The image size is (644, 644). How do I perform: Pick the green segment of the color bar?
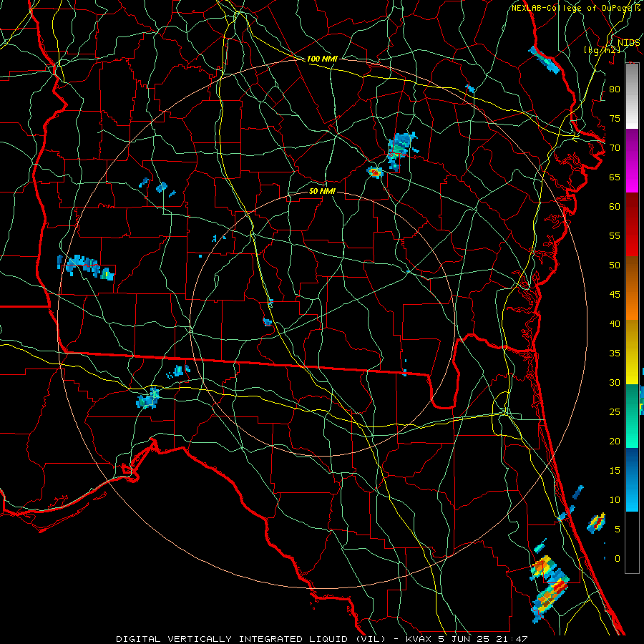point(632,416)
